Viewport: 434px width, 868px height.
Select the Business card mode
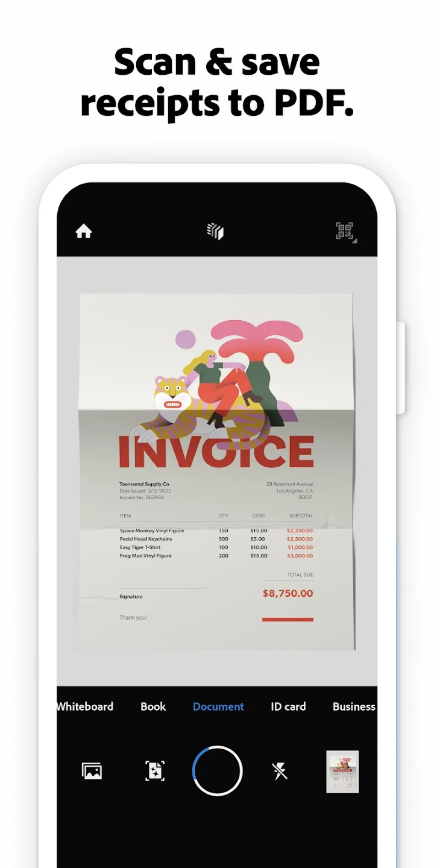(x=354, y=706)
